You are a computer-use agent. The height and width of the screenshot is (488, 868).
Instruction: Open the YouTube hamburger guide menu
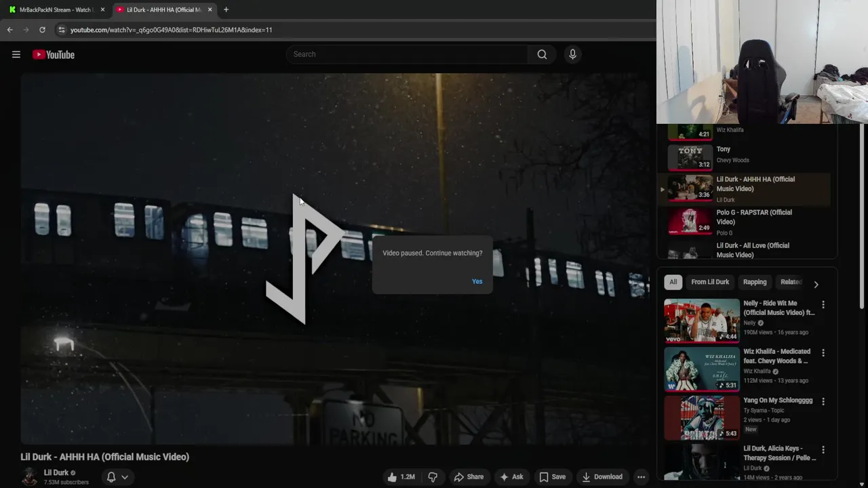(16, 54)
